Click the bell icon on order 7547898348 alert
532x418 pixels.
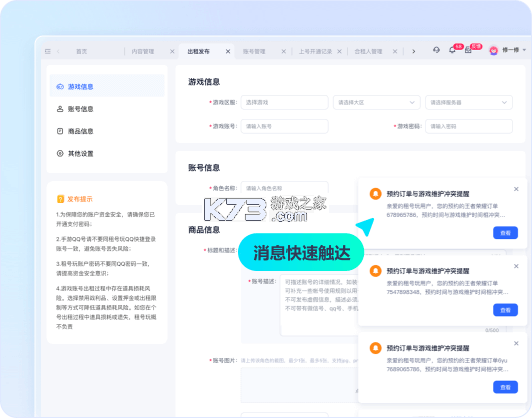(376, 271)
